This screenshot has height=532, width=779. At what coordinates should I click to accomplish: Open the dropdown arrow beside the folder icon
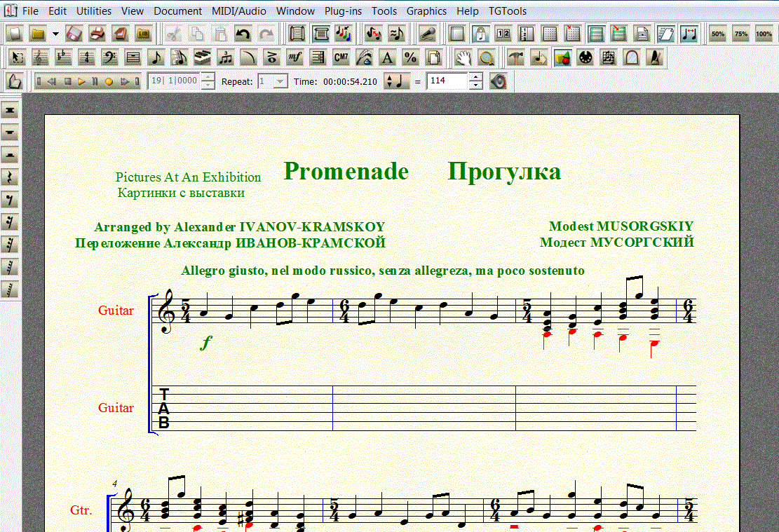point(55,34)
